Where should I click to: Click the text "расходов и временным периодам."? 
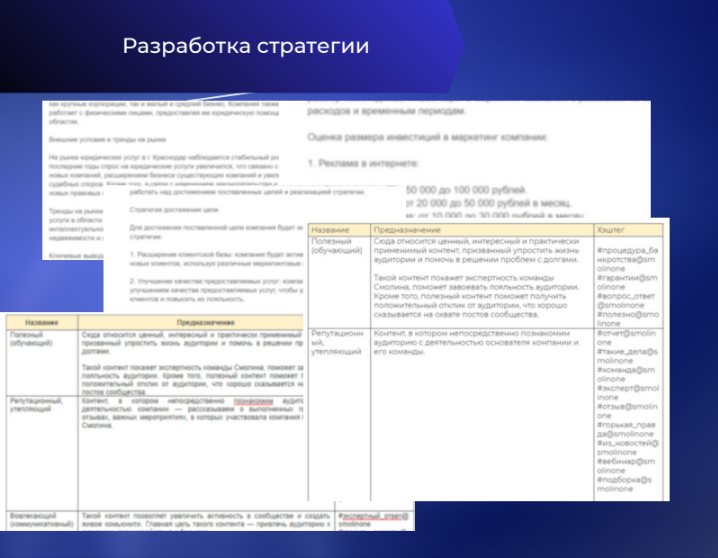click(386, 111)
